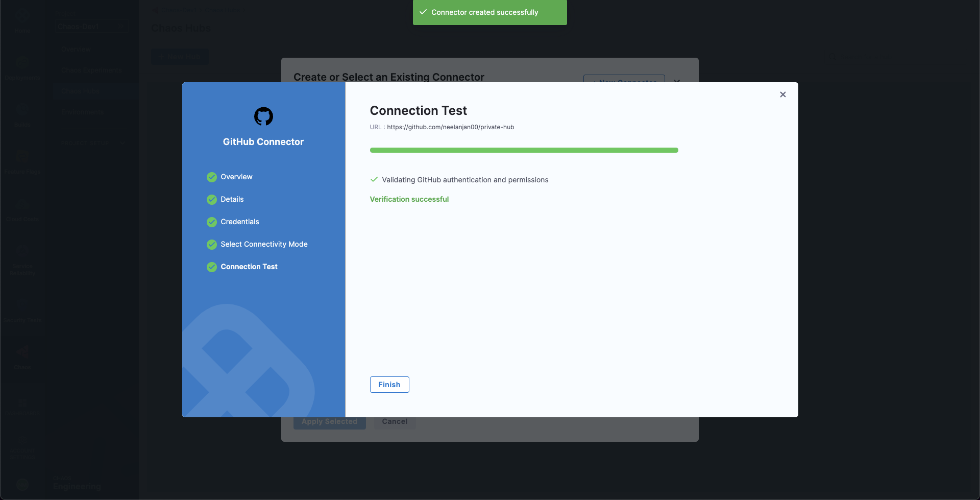Open the Chaos-Dev1 project selector
The image size is (980, 500).
coord(92,27)
